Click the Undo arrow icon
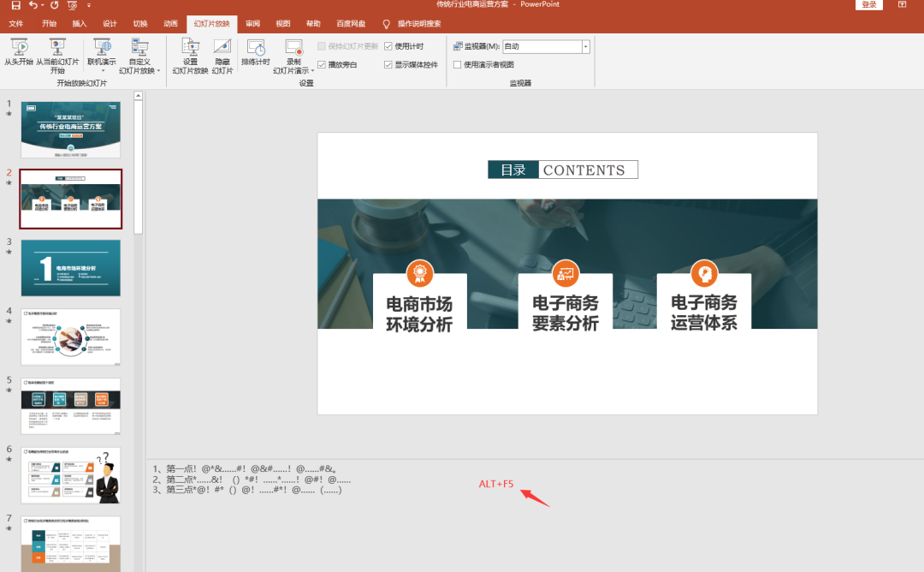 [33, 5]
